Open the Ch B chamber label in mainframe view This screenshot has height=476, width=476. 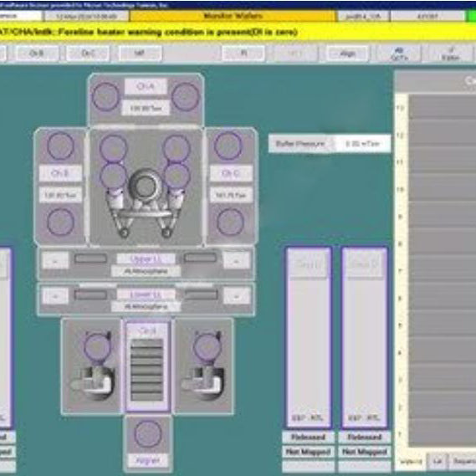(x=60, y=173)
